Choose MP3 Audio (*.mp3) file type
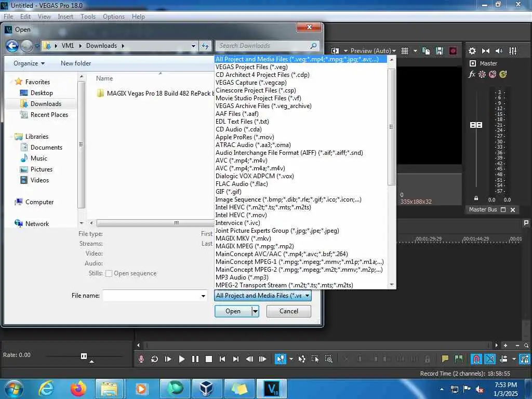The image size is (532, 399). click(301, 277)
